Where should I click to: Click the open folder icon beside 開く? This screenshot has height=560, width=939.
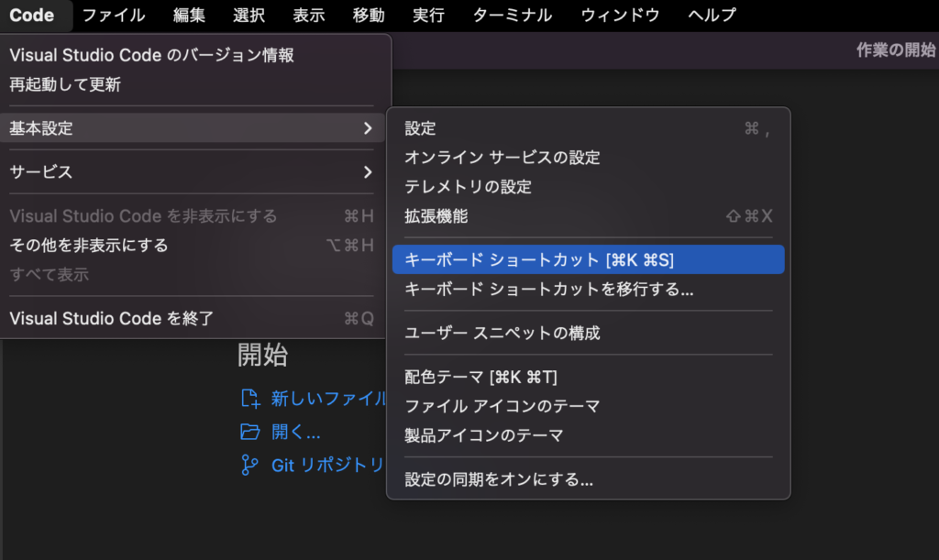[249, 432]
